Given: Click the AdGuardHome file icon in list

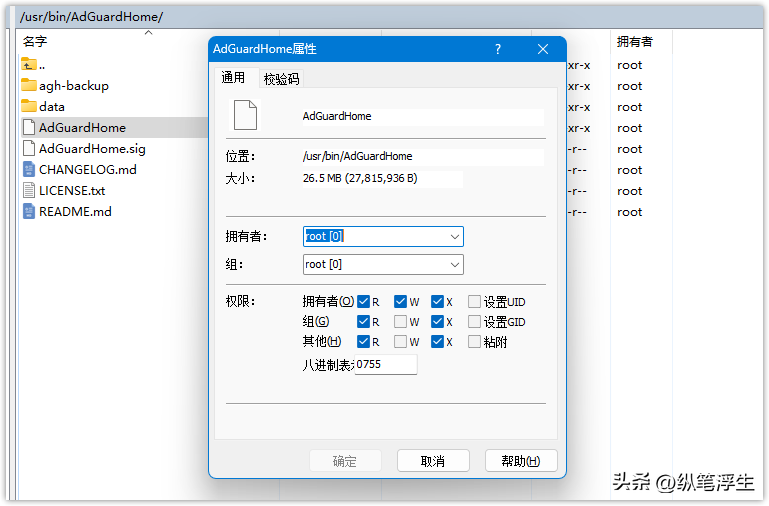Looking at the screenshot, I should pos(29,127).
